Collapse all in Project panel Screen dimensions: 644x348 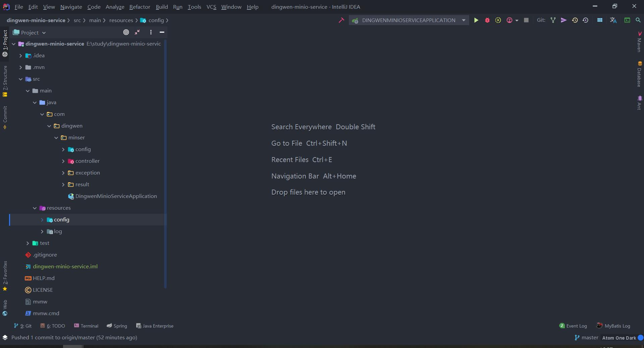[x=137, y=32]
